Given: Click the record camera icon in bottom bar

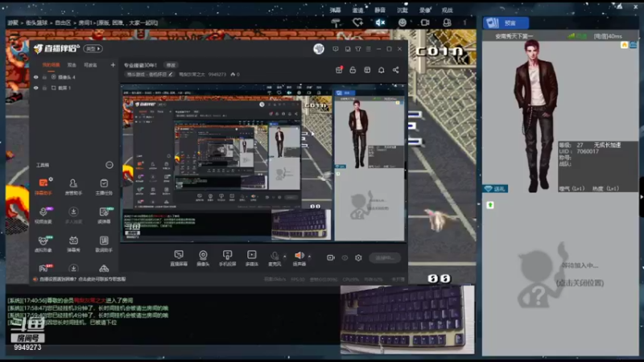Looking at the screenshot, I should 331,257.
